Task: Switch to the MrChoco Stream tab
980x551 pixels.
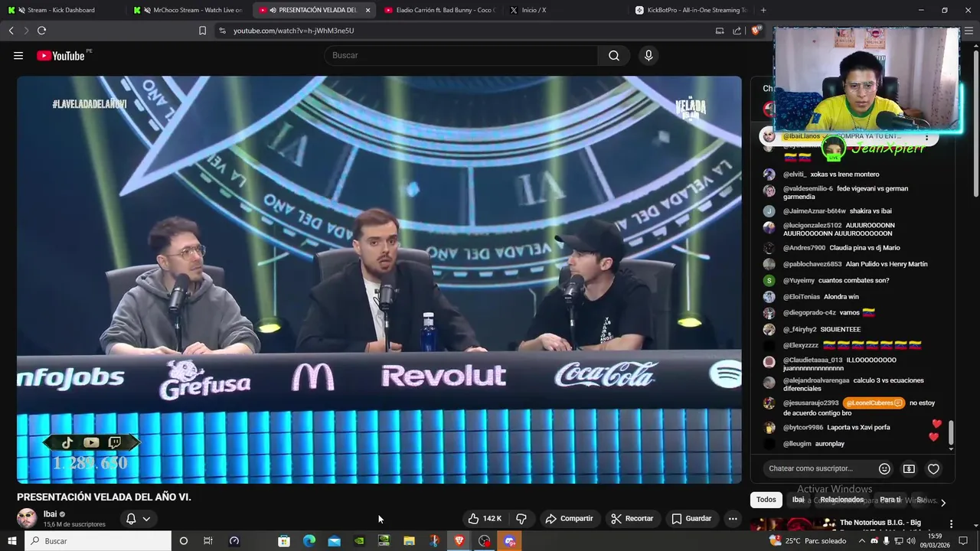Action: [x=188, y=10]
